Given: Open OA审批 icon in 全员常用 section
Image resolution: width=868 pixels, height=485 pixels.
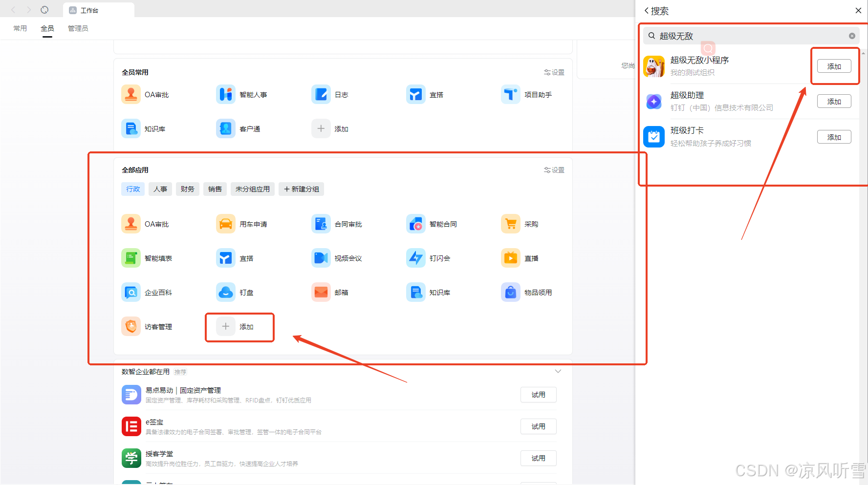Looking at the screenshot, I should (x=130, y=94).
